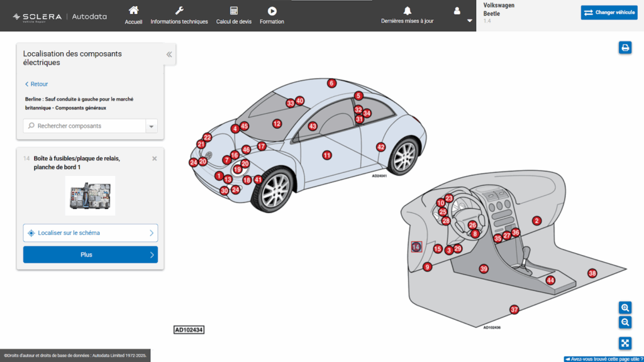Collapse the side panel with double chevron
This screenshot has height=362, width=644.
pos(169,54)
